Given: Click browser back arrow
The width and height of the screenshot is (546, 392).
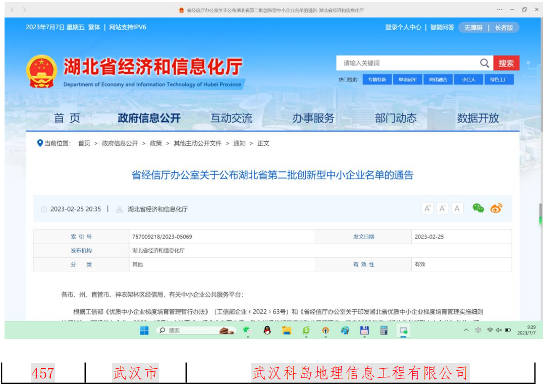Looking at the screenshot, I should (x=13, y=10).
